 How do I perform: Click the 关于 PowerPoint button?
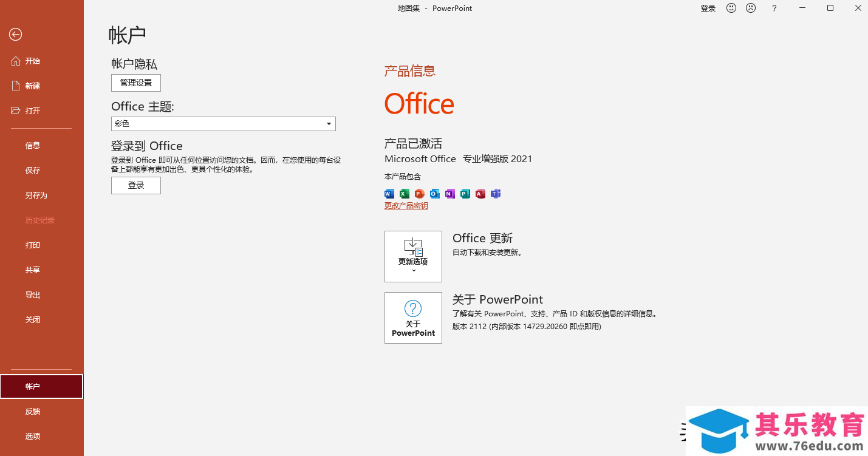tap(413, 318)
